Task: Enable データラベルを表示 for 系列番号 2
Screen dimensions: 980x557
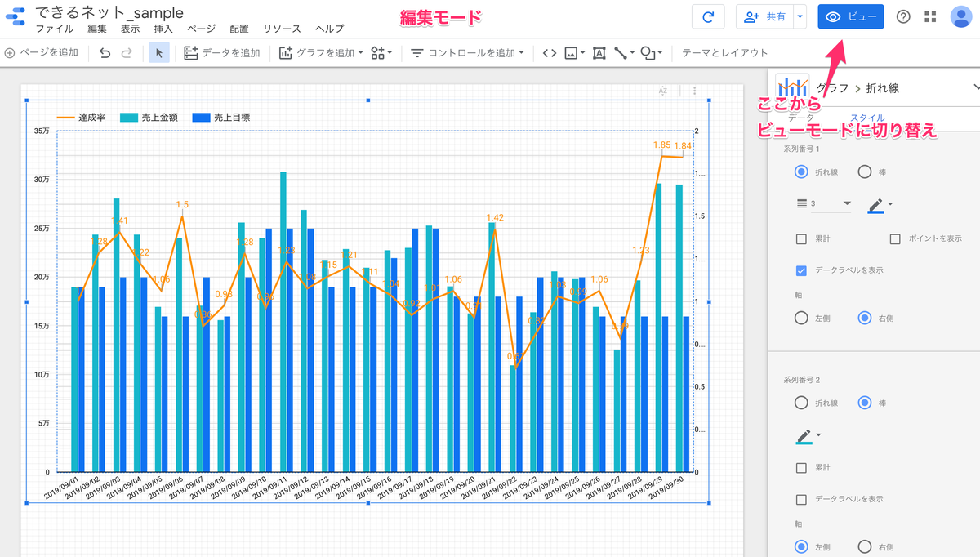Action: coord(802,499)
